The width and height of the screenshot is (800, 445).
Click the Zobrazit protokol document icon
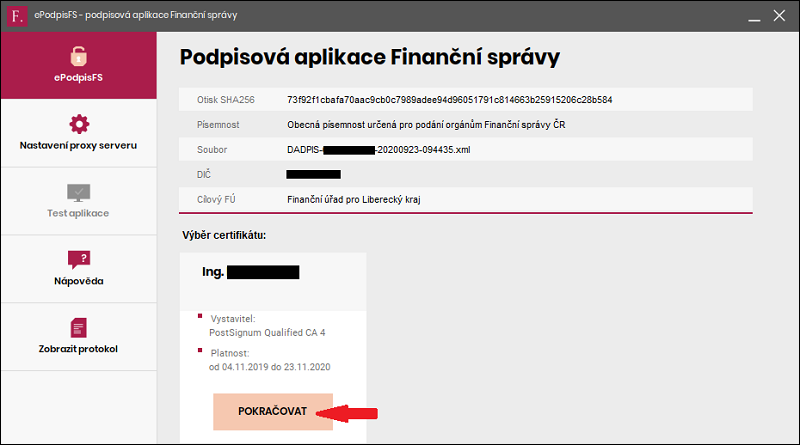(79, 328)
